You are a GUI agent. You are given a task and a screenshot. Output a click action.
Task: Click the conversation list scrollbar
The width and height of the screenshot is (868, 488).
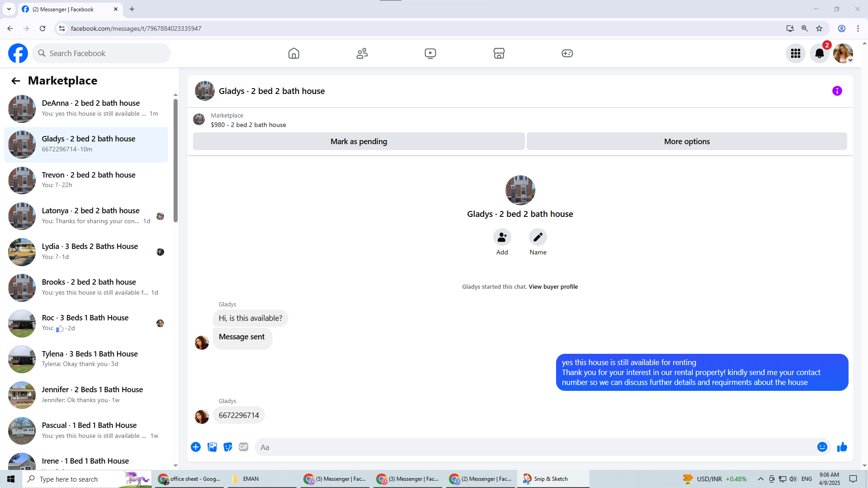pyautogui.click(x=175, y=160)
